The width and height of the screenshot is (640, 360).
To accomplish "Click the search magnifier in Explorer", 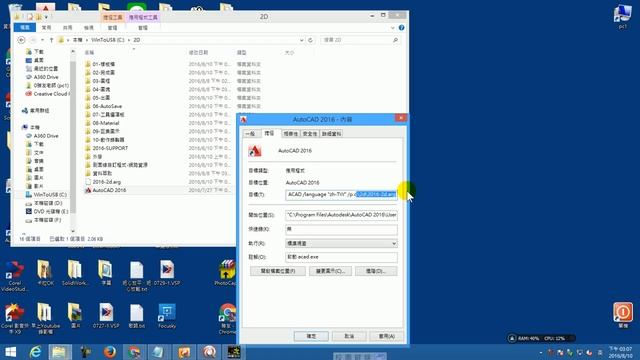I will pos(395,40).
